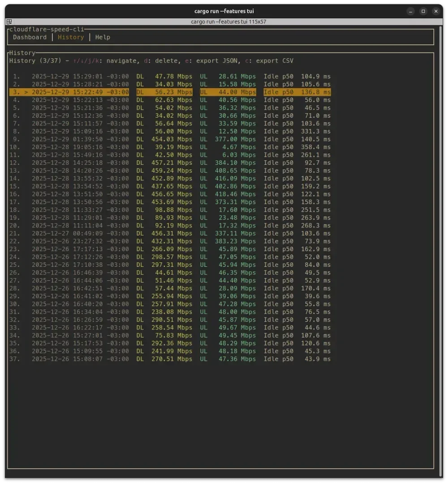448x484 pixels.
Task: Click the 23.48 Mbps upload value
Action: [x=237, y=218]
